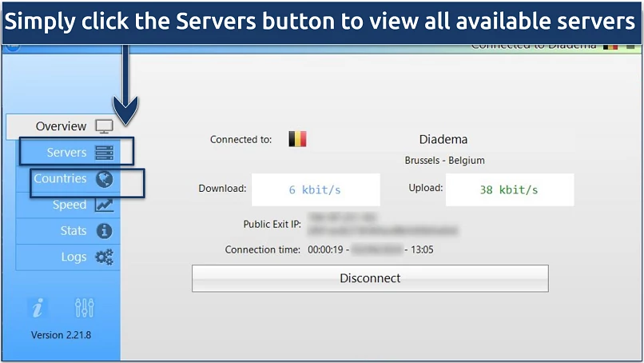644x363 pixels.
Task: Click the Countries globe icon
Action: (105, 179)
